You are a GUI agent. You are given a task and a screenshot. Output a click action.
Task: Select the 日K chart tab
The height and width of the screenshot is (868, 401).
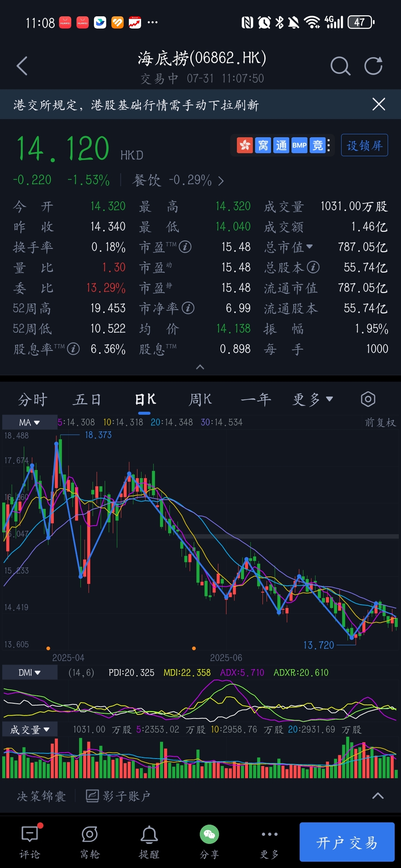pos(145,400)
